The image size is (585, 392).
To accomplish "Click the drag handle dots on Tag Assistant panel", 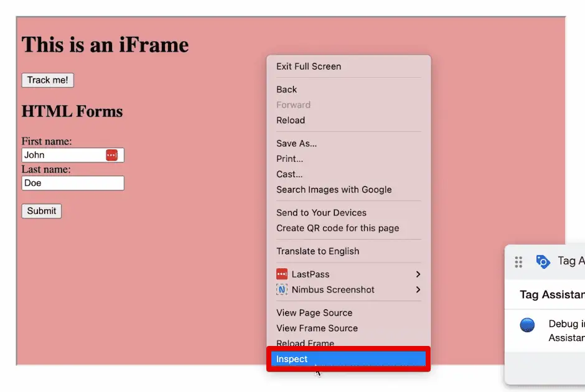I will [518, 262].
